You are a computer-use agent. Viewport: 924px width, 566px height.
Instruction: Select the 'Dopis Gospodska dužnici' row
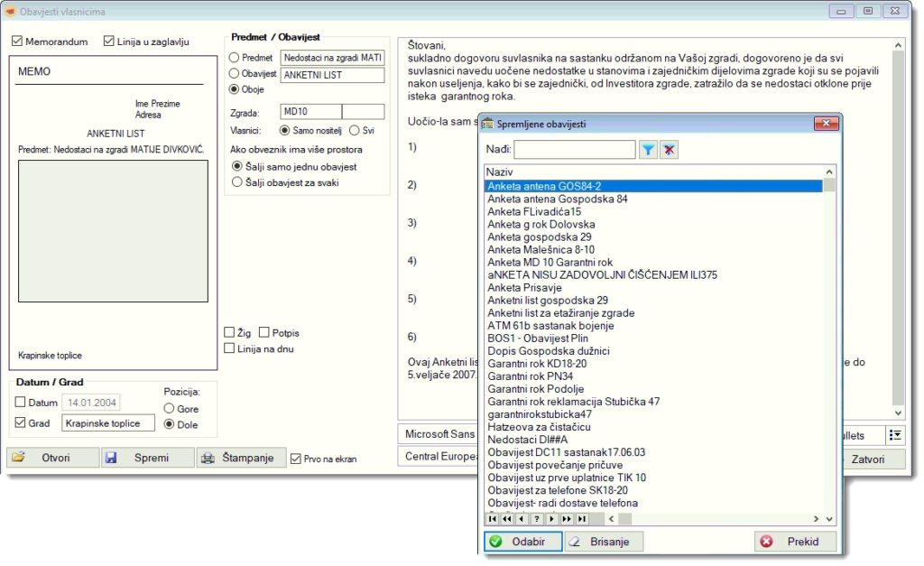tap(653, 351)
